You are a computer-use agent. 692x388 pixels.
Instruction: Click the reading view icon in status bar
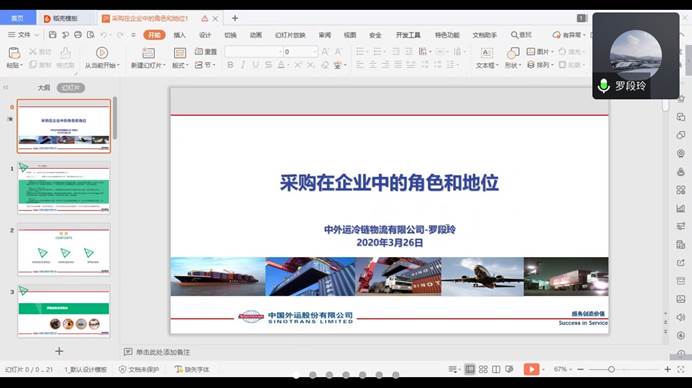496,369
